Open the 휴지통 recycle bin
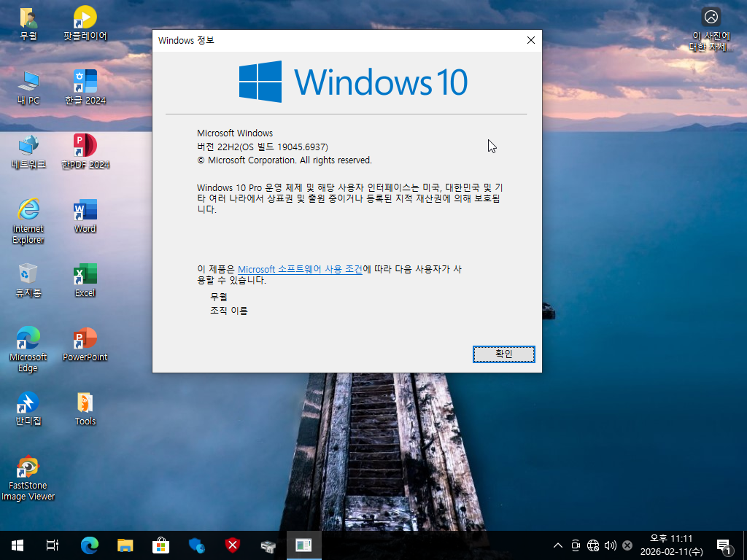Viewport: 747px width, 560px height. (28, 281)
